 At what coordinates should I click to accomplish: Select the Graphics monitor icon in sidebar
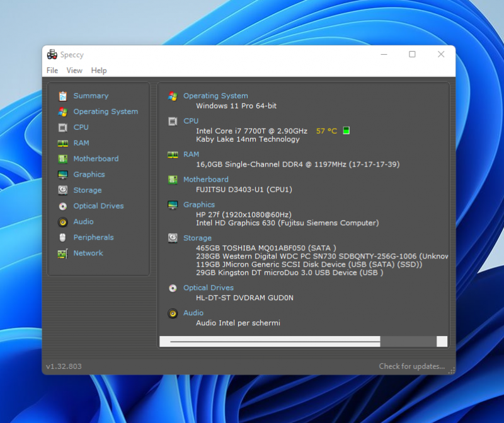point(62,175)
